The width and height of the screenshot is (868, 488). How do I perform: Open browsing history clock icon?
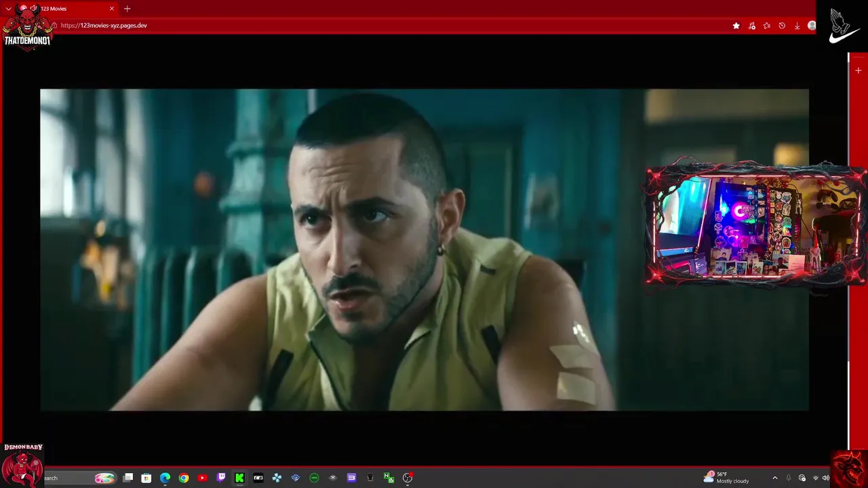(782, 26)
